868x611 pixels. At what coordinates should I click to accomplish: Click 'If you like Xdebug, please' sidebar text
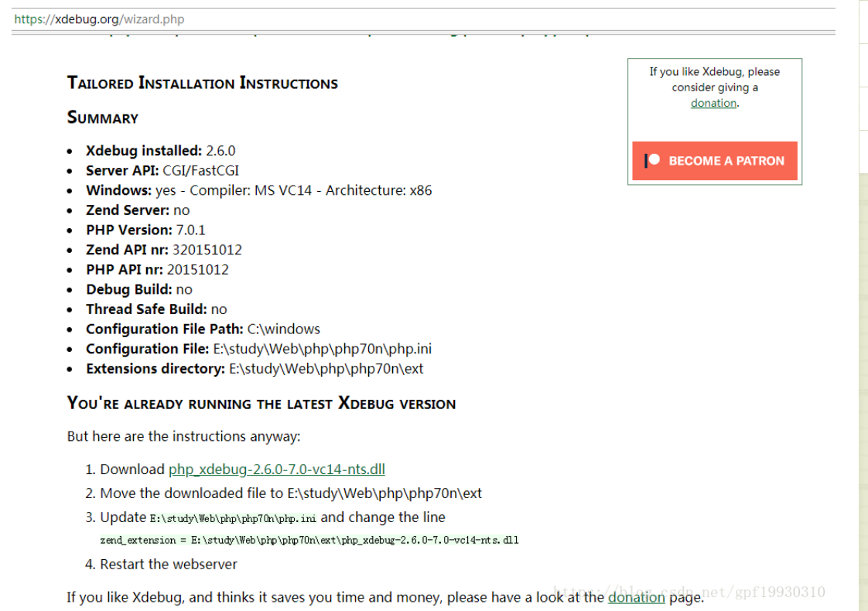[715, 72]
